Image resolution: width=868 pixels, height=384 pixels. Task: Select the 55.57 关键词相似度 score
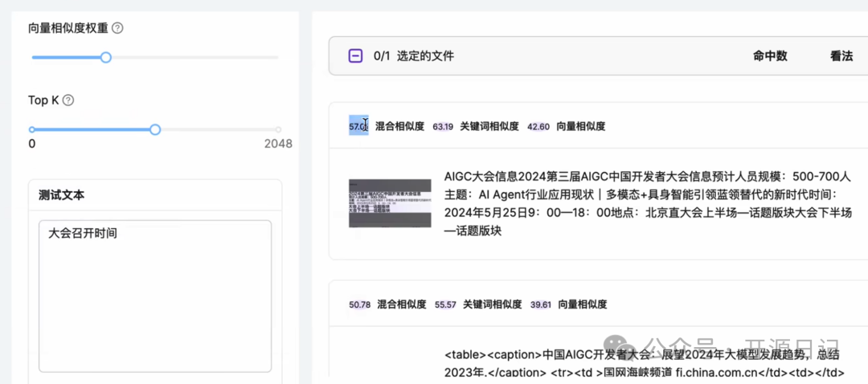click(445, 304)
